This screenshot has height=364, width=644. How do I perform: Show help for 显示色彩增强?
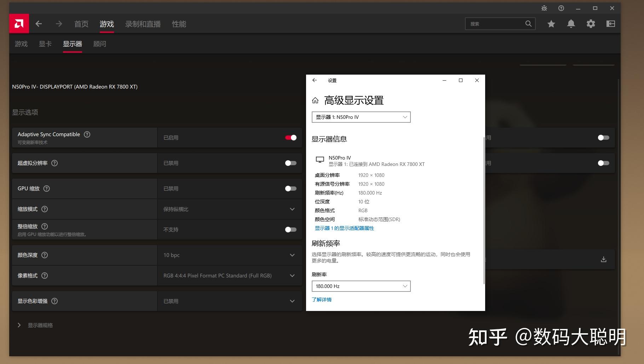pos(54,301)
